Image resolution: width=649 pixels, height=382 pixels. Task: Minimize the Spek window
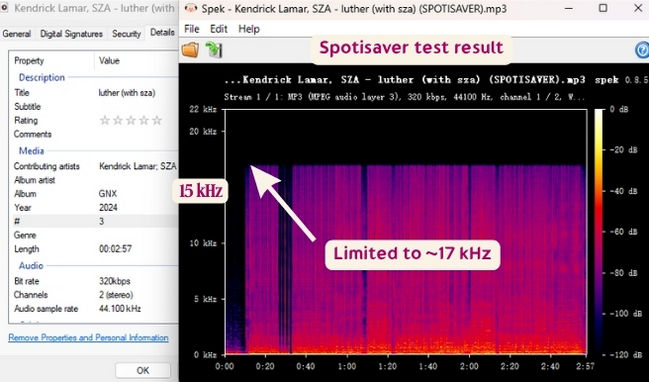[x=569, y=8]
